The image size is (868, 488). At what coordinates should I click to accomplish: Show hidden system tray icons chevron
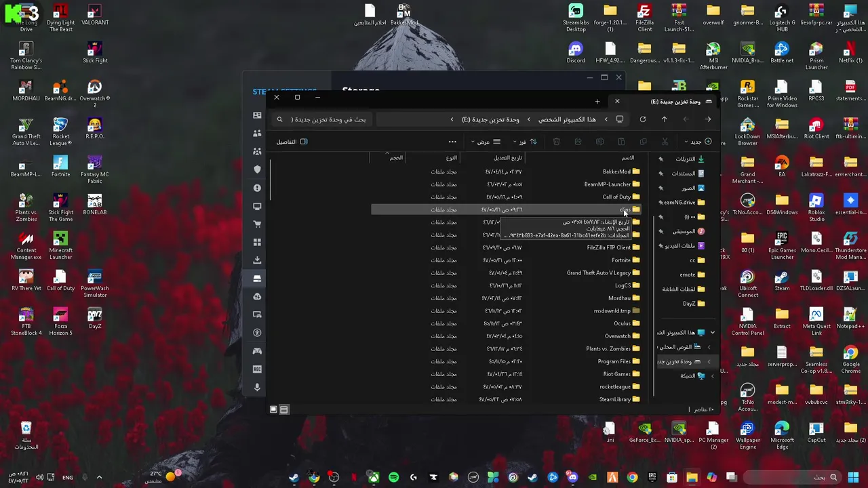tap(99, 477)
